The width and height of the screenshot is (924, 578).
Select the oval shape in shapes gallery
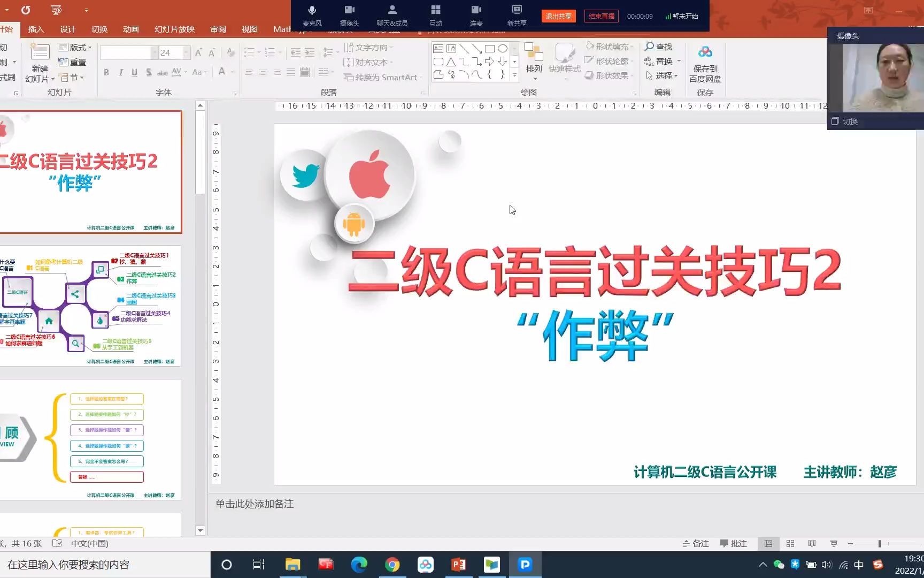[x=503, y=49]
